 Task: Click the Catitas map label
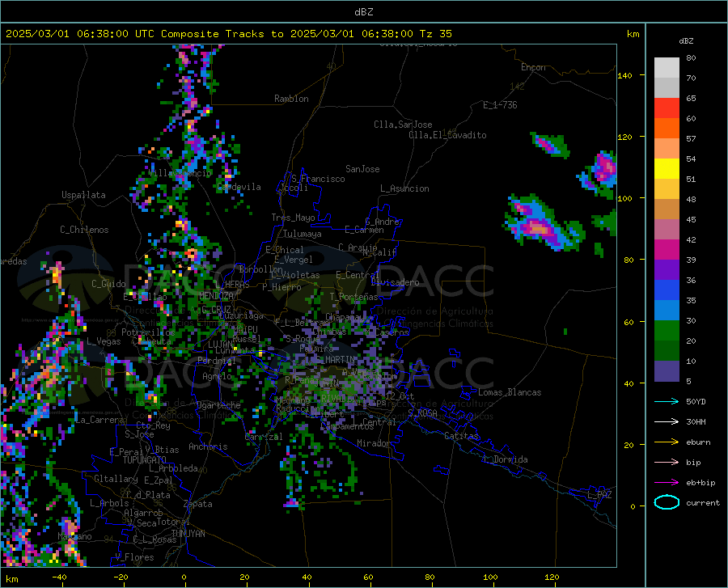pyautogui.click(x=462, y=436)
